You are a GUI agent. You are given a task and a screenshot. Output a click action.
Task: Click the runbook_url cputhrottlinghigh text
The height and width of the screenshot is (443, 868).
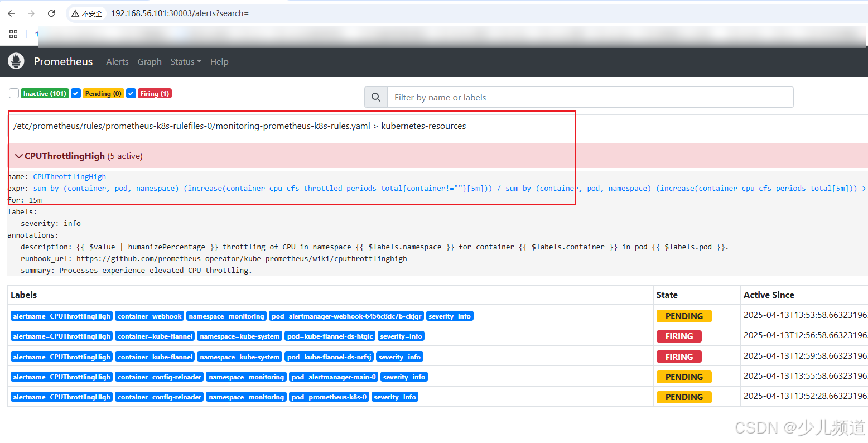pos(214,259)
